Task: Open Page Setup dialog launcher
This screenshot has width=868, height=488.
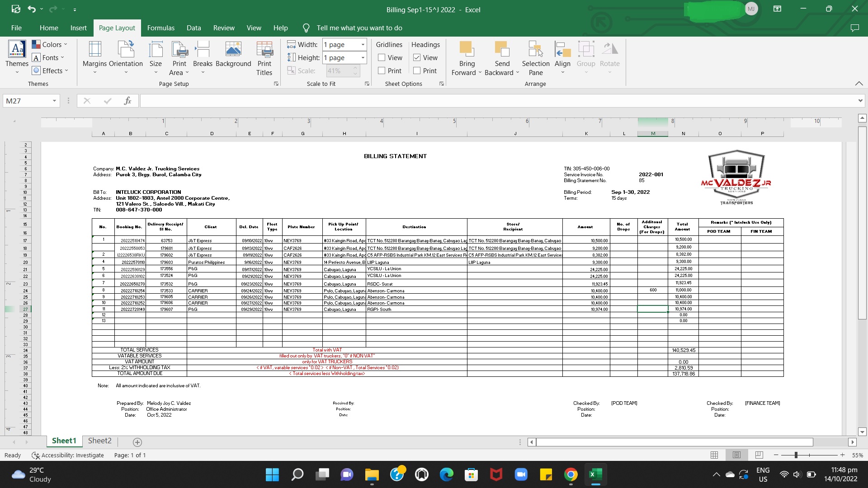Action: click(276, 84)
